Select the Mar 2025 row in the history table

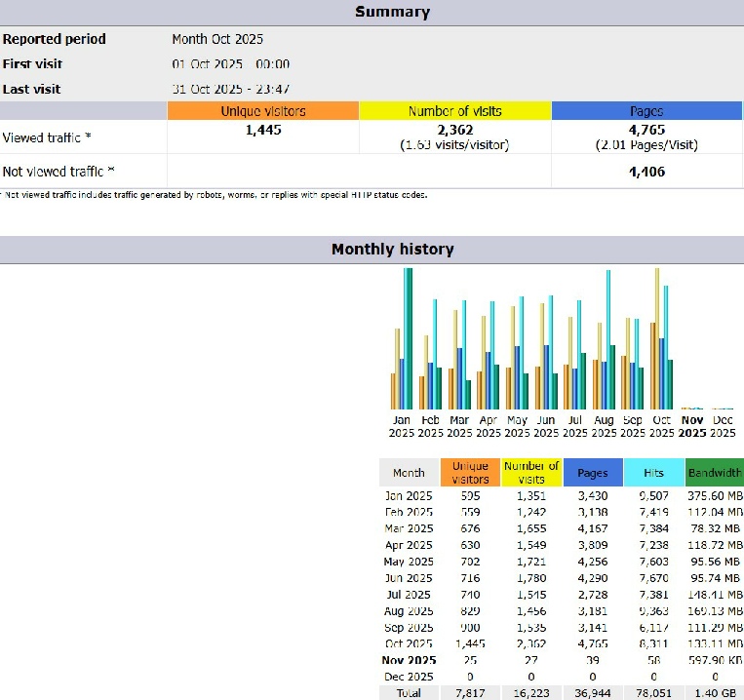coord(409,528)
